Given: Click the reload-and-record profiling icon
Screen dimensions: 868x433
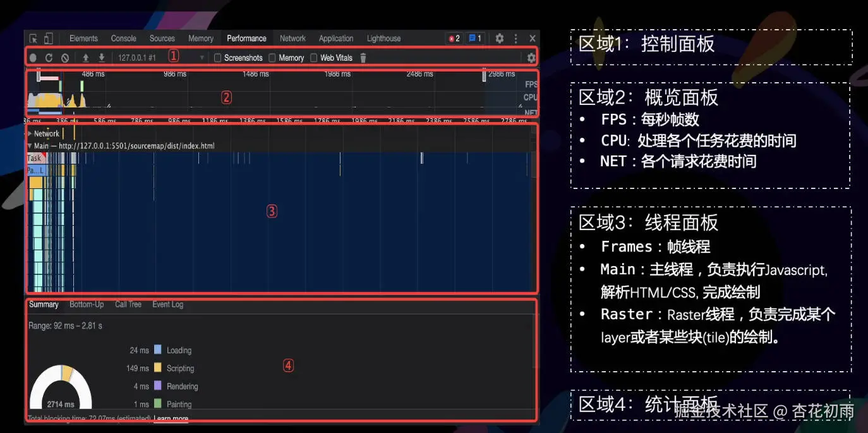Looking at the screenshot, I should click(x=49, y=58).
